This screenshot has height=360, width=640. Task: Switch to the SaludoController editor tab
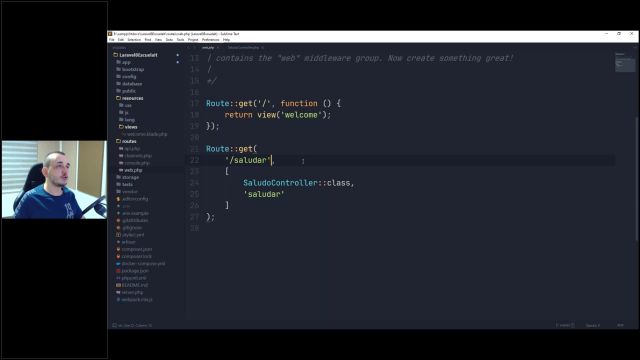pyautogui.click(x=243, y=48)
